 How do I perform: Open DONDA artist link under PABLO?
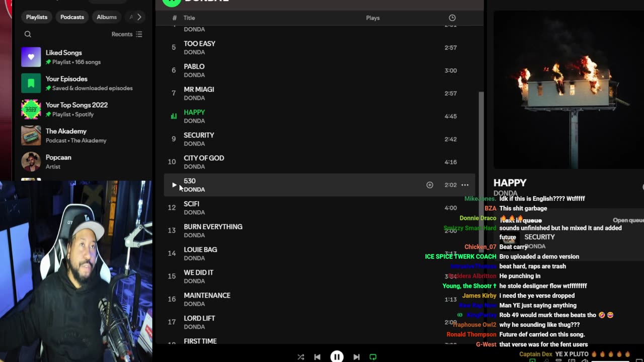pos(194,75)
